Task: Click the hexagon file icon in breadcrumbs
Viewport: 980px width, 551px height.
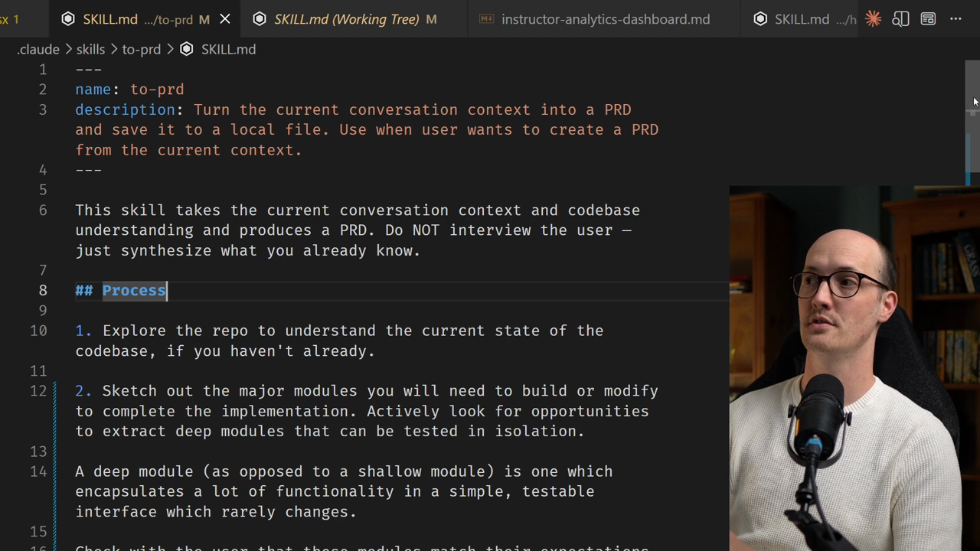Action: 187,49
